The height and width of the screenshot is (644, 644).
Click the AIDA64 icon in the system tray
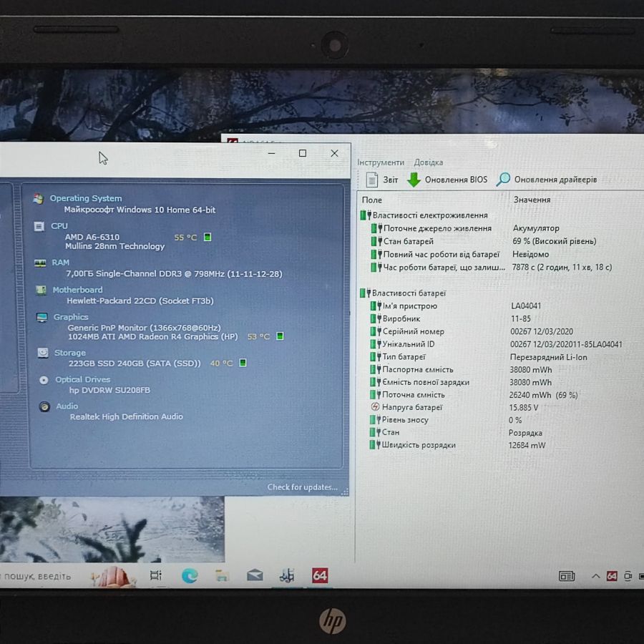(x=612, y=576)
